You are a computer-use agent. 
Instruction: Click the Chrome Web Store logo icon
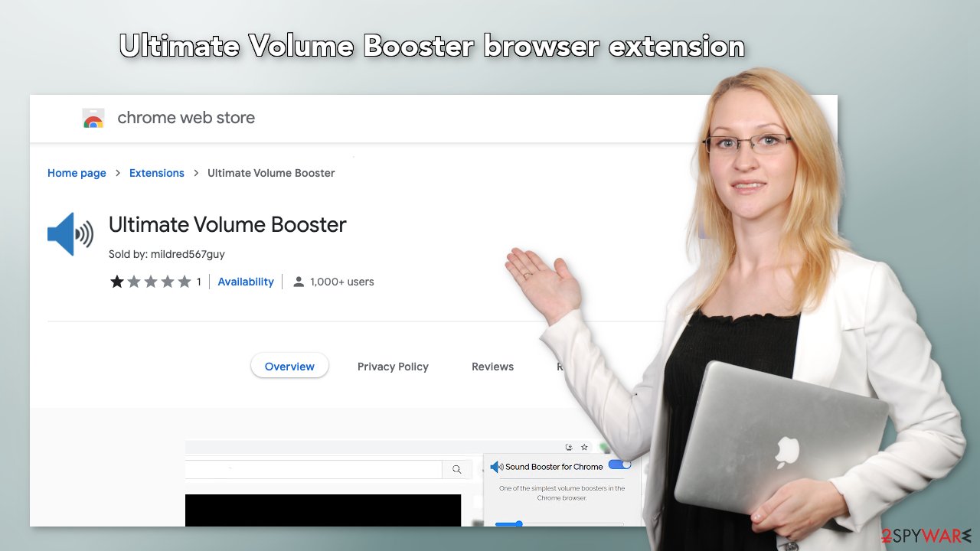click(x=93, y=118)
